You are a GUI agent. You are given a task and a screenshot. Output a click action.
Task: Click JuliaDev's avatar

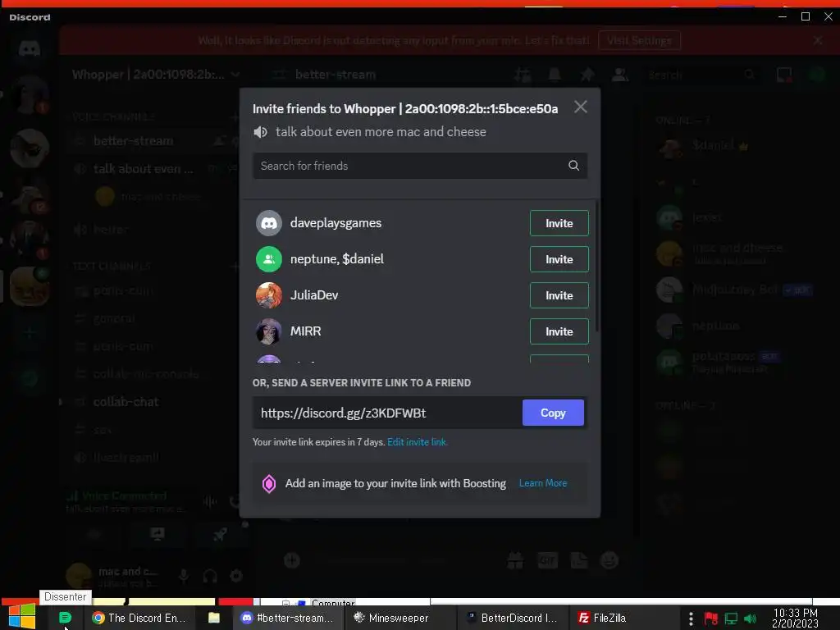(x=269, y=295)
